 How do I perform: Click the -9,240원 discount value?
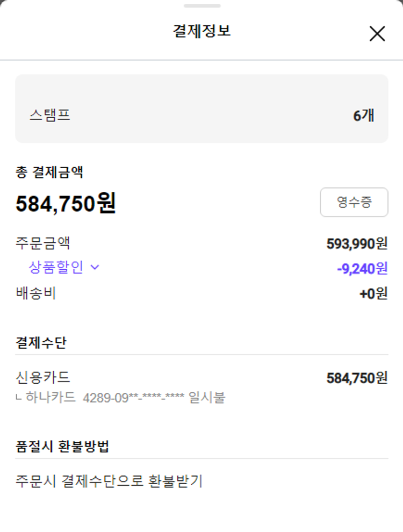point(362,268)
